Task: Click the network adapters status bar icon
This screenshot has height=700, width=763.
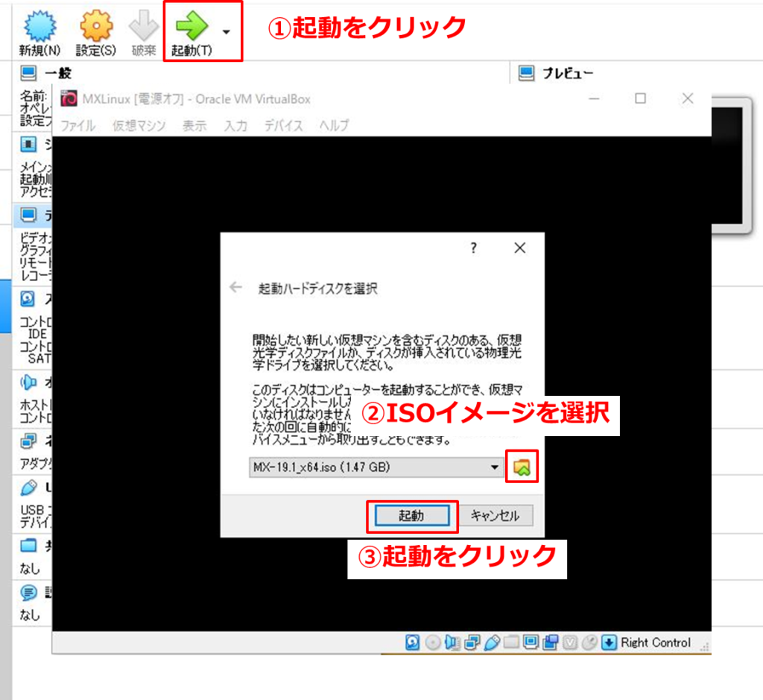Action: pos(472,643)
